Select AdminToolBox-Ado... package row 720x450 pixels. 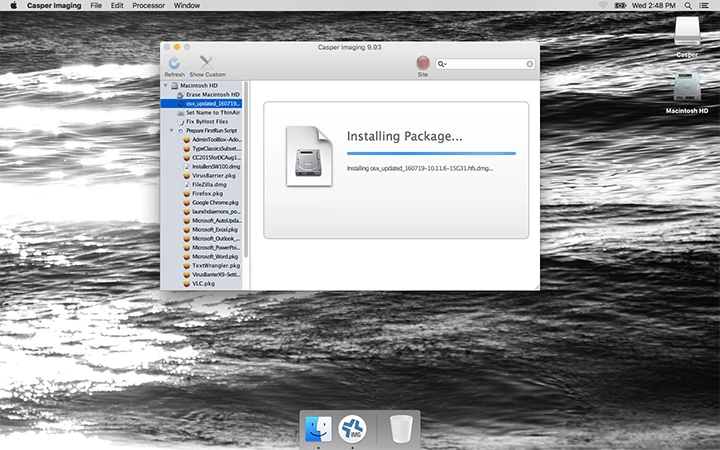pyautogui.click(x=201, y=140)
